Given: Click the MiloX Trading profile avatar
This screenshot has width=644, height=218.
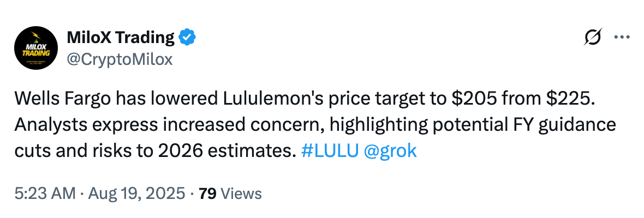Looking at the screenshot, I should (35, 48).
